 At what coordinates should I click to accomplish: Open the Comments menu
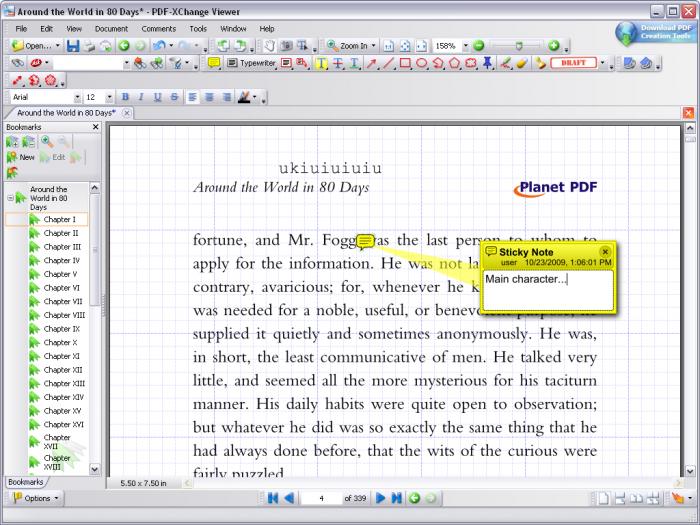[158, 29]
